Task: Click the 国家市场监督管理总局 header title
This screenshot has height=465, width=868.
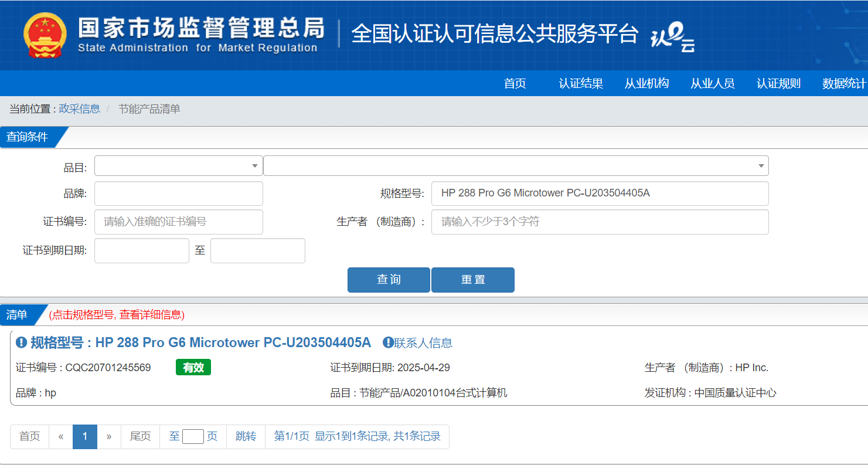Action: [201, 27]
